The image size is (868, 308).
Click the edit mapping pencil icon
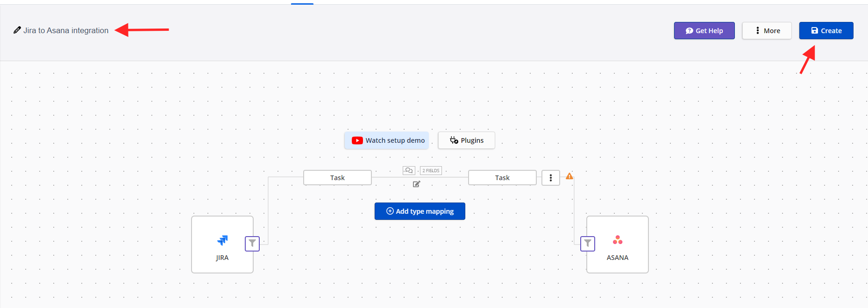[x=417, y=184]
